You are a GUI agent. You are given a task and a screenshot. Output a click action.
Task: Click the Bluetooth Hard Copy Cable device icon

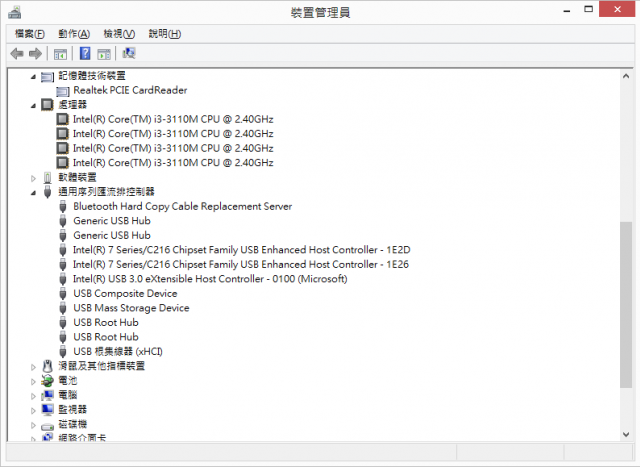click(63, 207)
